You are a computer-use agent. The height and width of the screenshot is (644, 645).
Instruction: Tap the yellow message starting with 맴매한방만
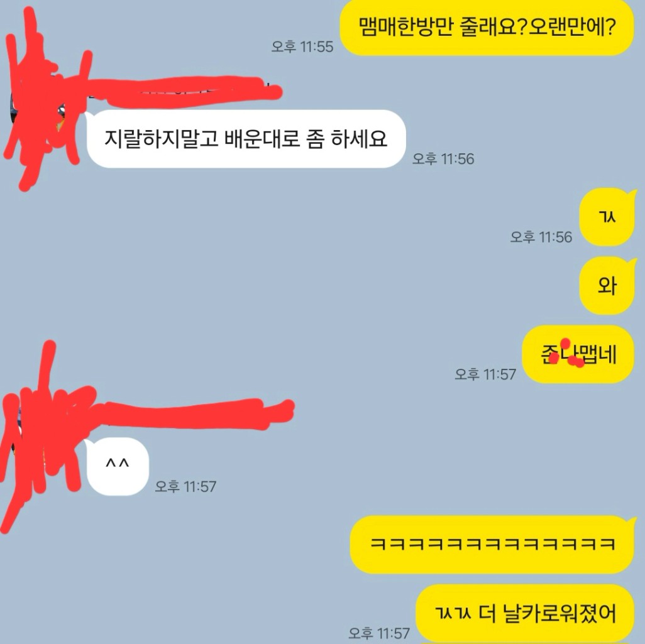[487, 27]
